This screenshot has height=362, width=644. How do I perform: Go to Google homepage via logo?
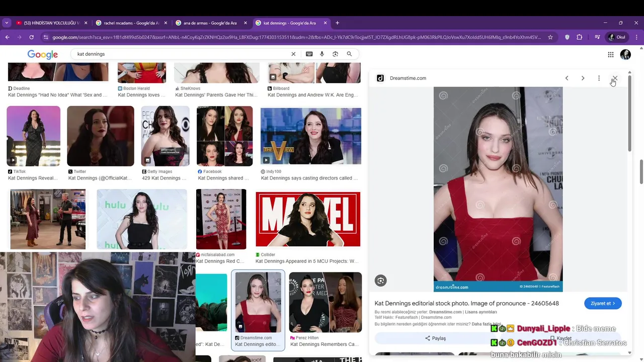click(x=43, y=54)
